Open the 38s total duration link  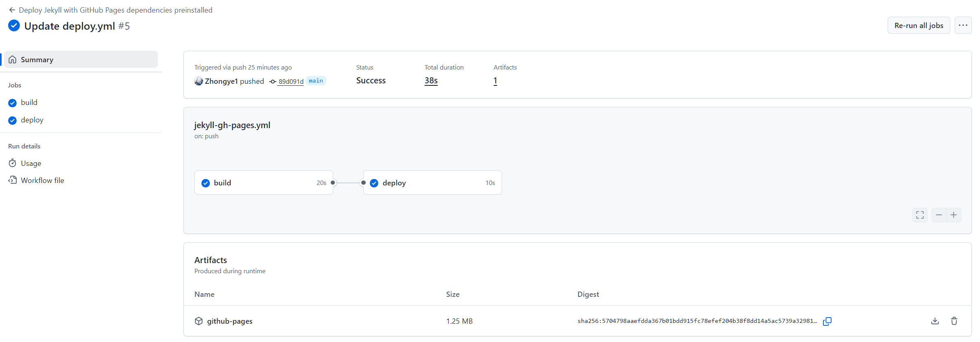pyautogui.click(x=431, y=81)
